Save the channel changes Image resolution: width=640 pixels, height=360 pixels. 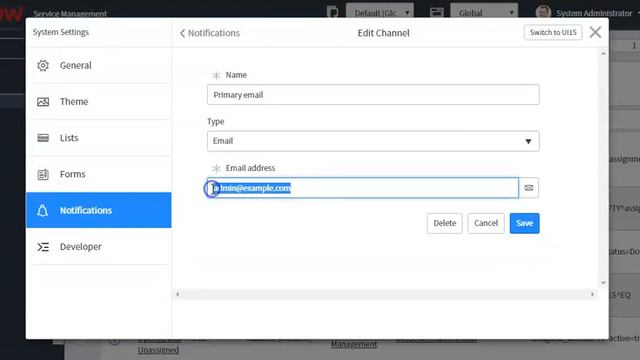[x=524, y=223]
